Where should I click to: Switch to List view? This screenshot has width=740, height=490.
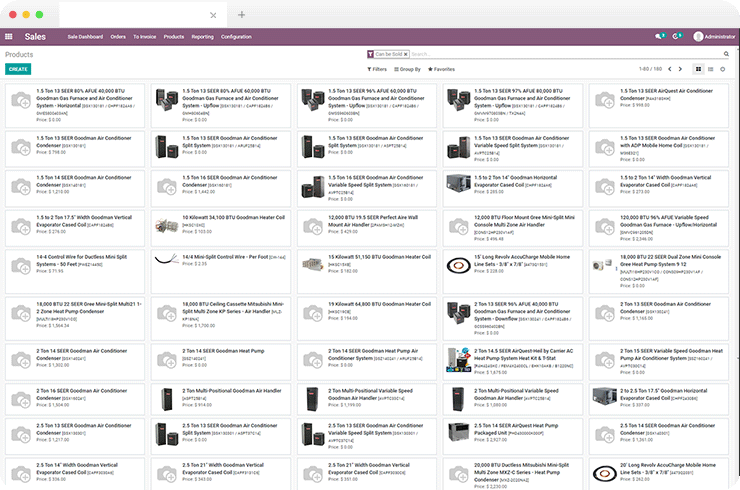711,69
